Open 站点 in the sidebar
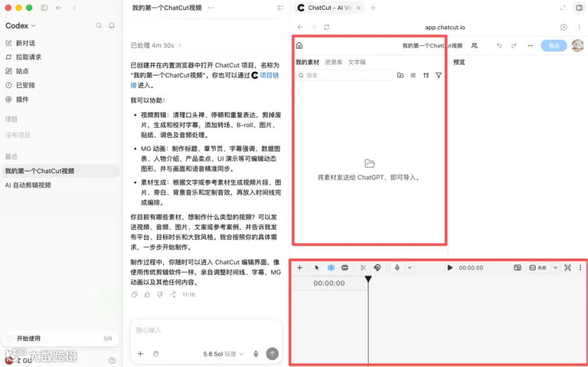 (x=17, y=71)
